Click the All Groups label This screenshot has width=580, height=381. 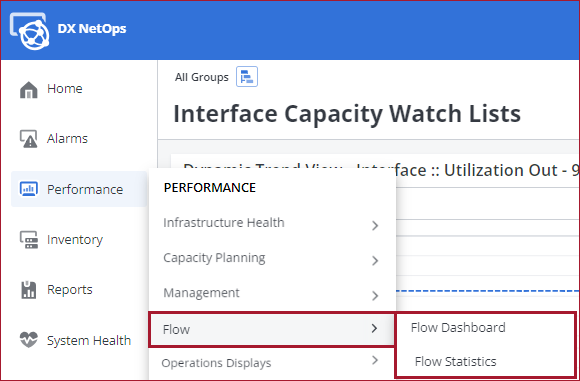tap(202, 77)
